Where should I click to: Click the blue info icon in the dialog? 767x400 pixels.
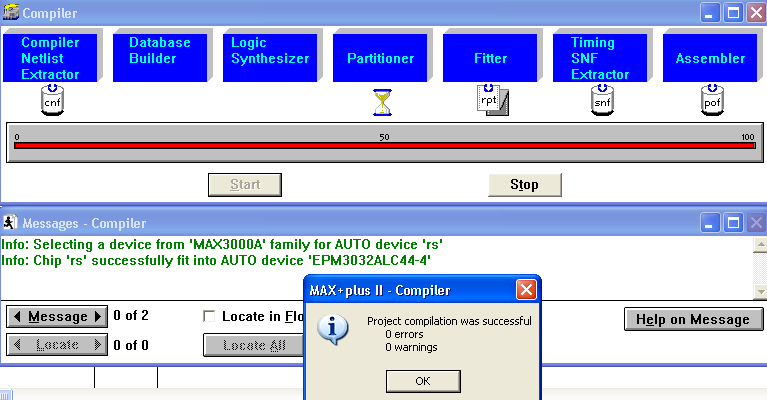[x=333, y=329]
